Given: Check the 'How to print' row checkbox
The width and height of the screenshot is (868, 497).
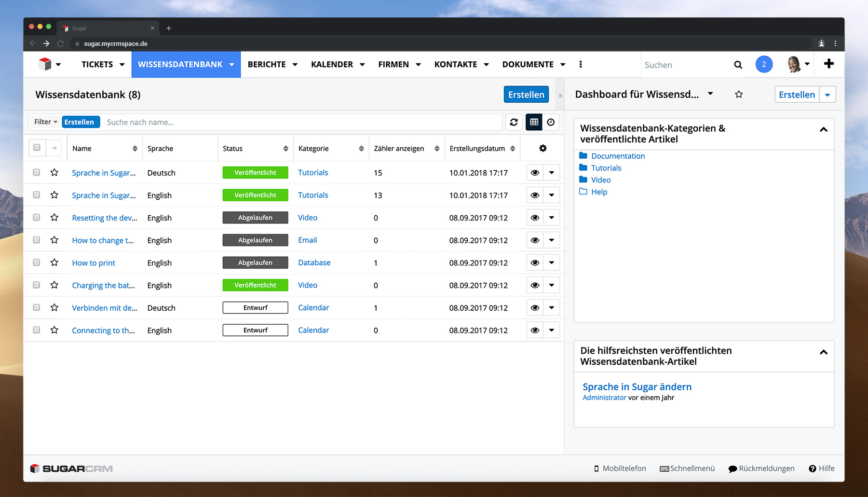Looking at the screenshot, I should click(37, 262).
